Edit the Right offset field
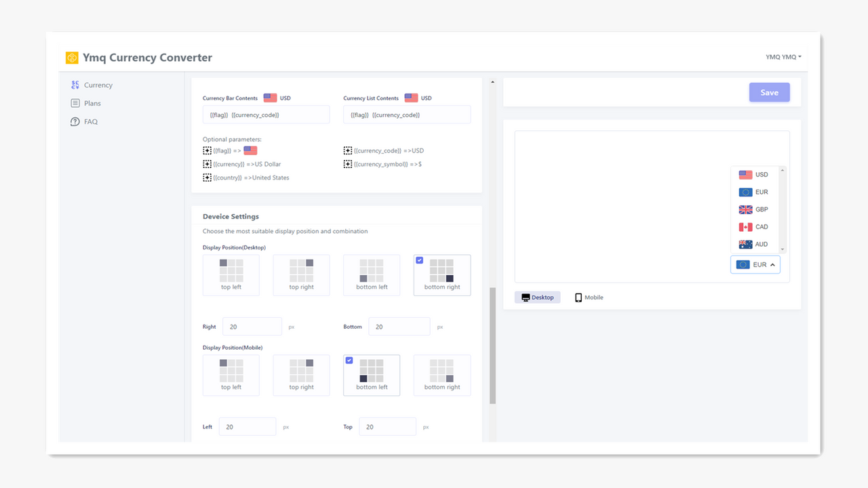Image resolution: width=868 pixels, height=488 pixels. pos(252,327)
